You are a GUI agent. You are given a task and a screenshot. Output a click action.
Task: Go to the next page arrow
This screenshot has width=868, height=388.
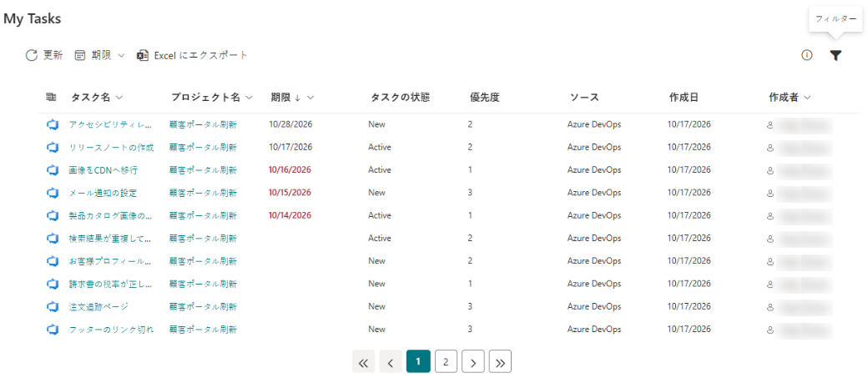pyautogui.click(x=473, y=362)
